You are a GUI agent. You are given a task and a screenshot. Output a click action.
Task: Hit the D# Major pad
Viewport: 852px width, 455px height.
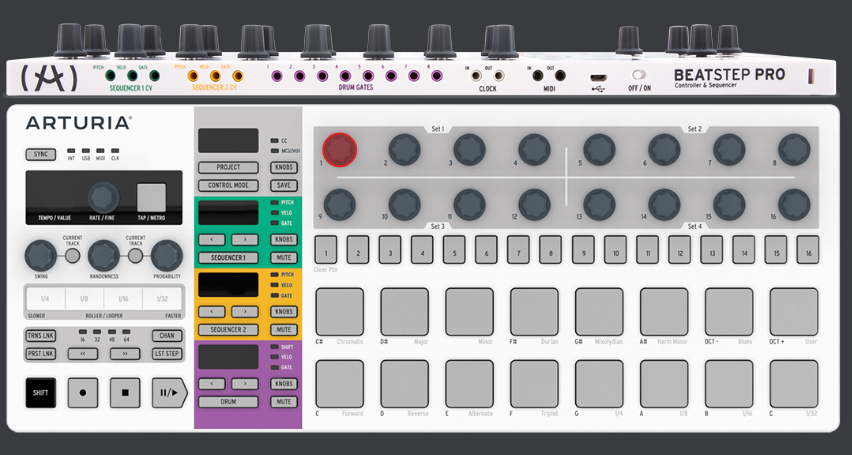click(404, 312)
